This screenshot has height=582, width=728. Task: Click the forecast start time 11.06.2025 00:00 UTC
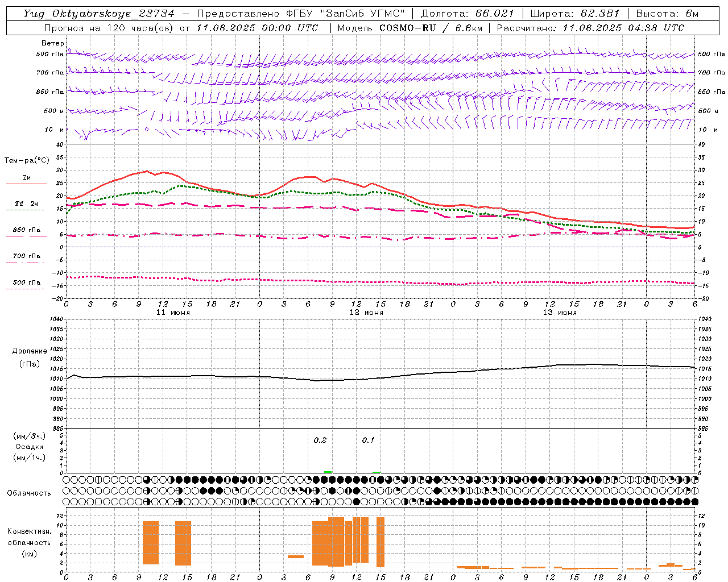(x=257, y=28)
